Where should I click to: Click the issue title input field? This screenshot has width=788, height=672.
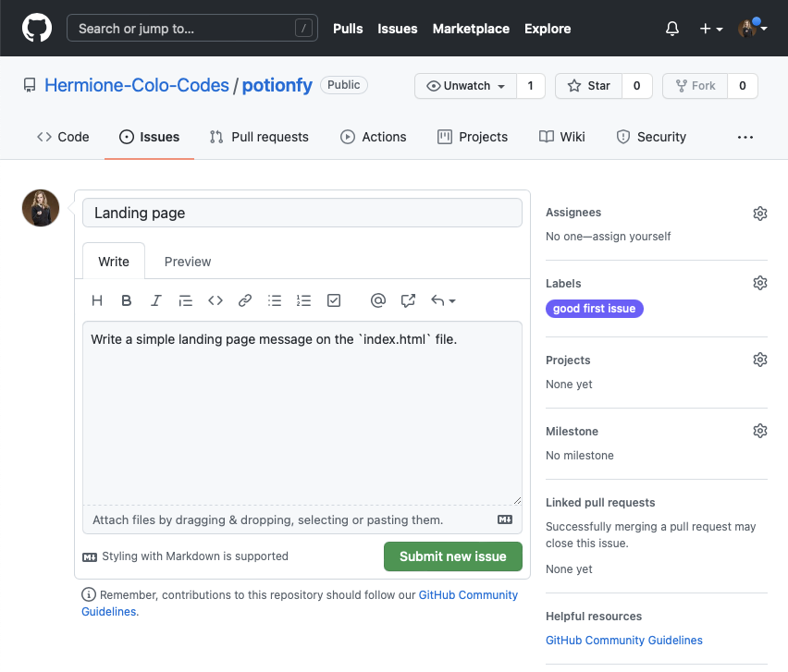[302, 213]
